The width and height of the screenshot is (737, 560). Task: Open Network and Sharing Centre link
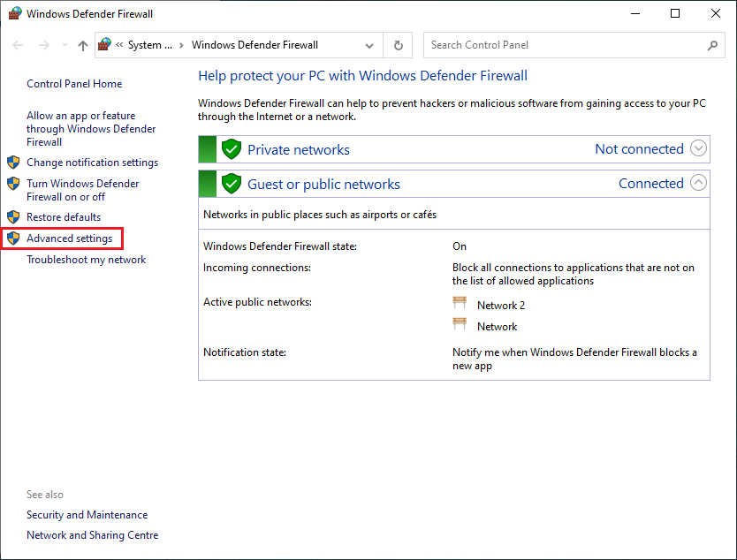tap(92, 535)
